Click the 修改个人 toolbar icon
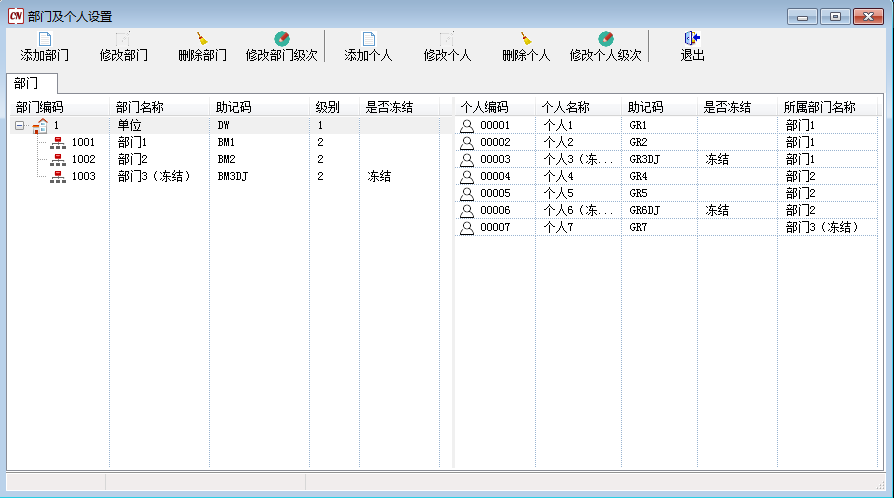Viewport: 894px width, 498px height. 446,39
